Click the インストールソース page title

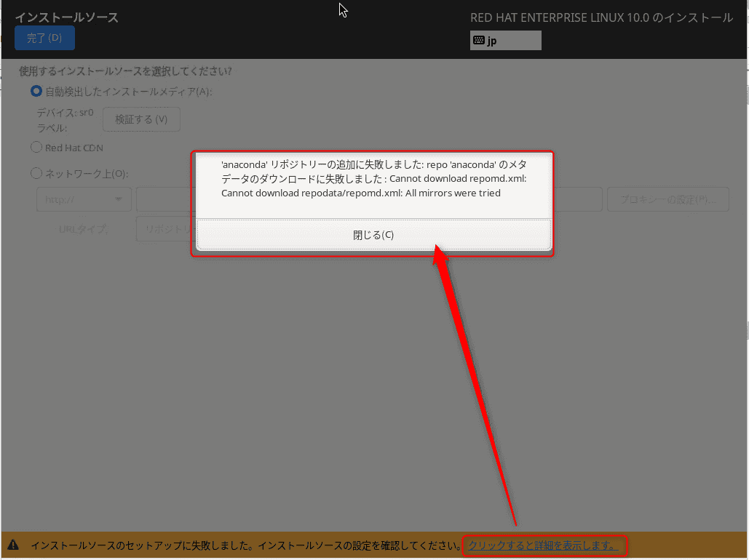coord(67,17)
